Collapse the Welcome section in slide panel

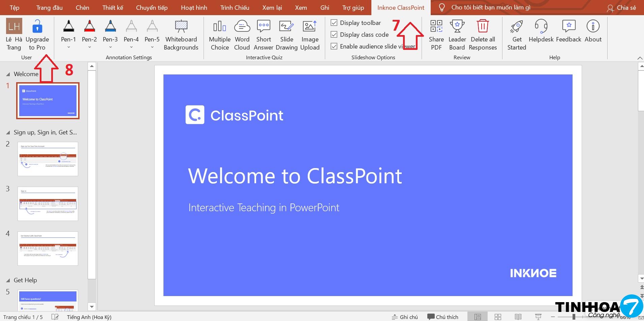pyautogui.click(x=8, y=74)
